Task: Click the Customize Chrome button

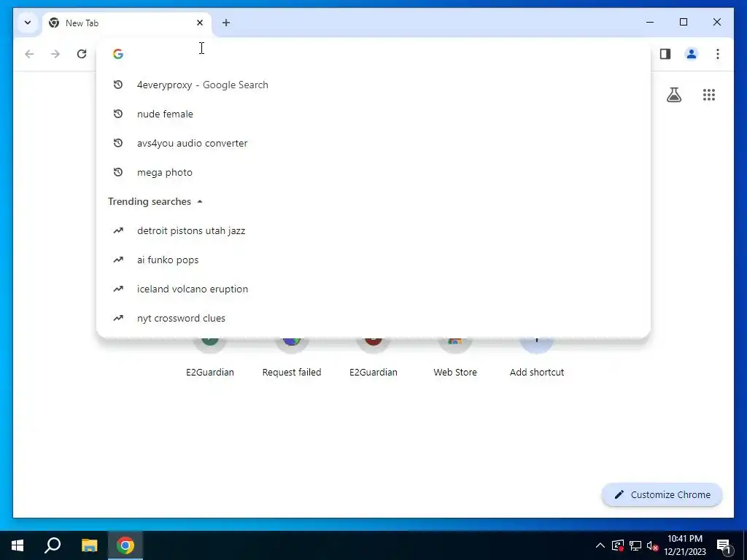Action: coord(662,495)
